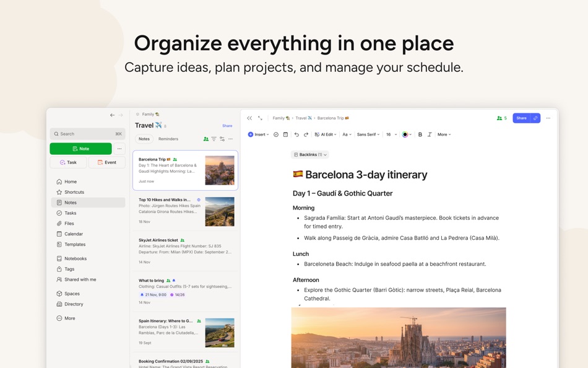This screenshot has height=368, width=588.
Task: Switch to the Reminders tab
Action: click(x=167, y=139)
